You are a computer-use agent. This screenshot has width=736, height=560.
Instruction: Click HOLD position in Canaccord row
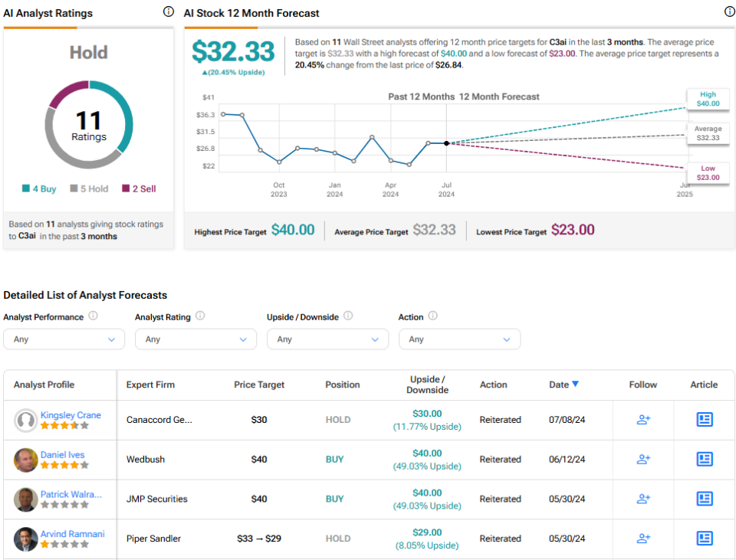tap(338, 420)
